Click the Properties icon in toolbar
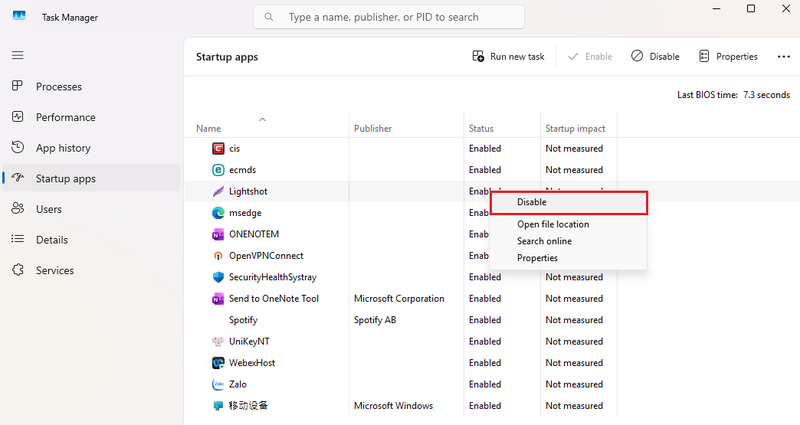 click(x=704, y=56)
